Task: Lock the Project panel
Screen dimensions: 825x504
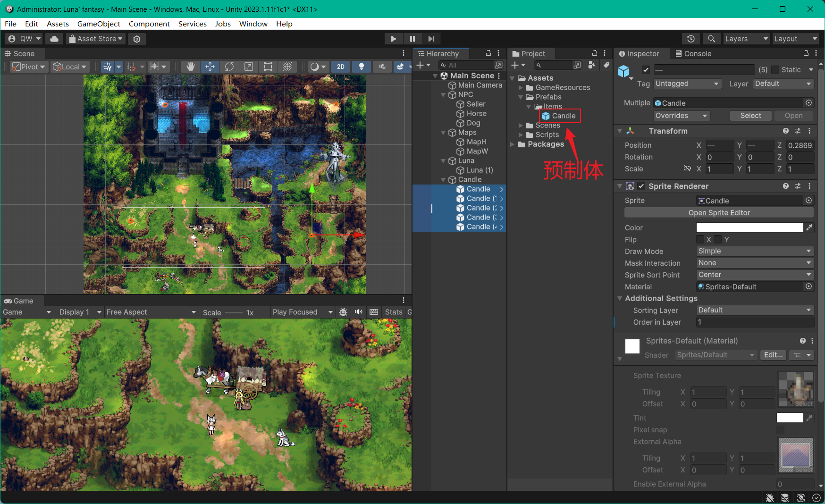Action: [x=595, y=53]
